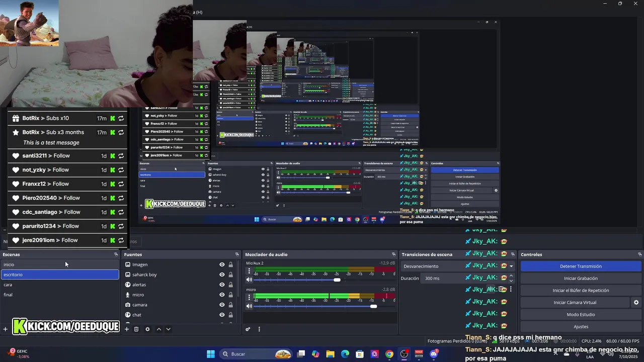Open Discord from taskbar
Viewport: 644px width, 362px height.
coord(434,354)
